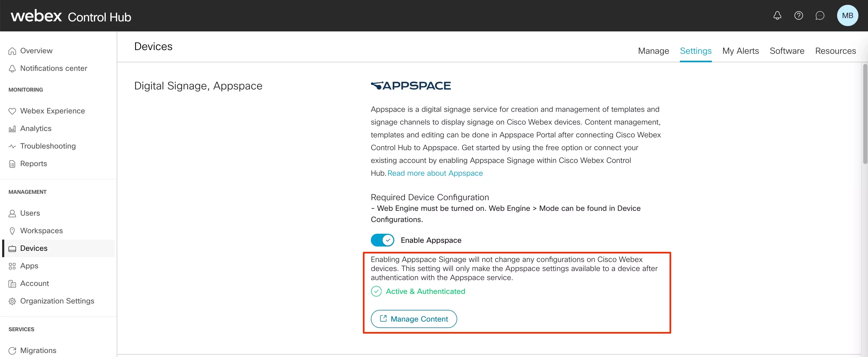
Task: Click the Analytics bar chart icon
Action: tap(12, 129)
